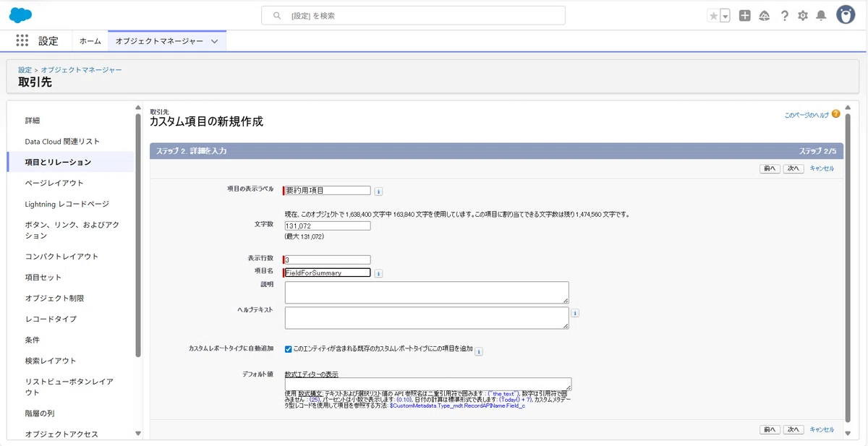
Task: Open 項目セット in the sidebar
Action: click(43, 278)
